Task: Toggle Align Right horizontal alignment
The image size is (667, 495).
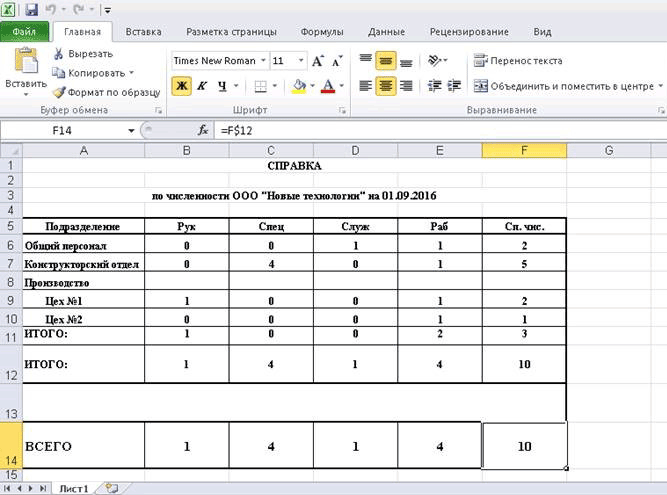Action: [x=406, y=86]
